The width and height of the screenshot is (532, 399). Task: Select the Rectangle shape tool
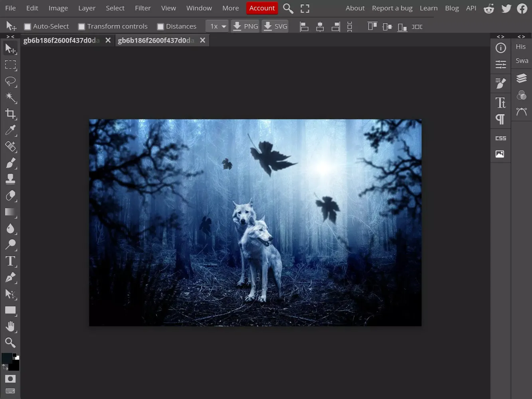pos(10,310)
